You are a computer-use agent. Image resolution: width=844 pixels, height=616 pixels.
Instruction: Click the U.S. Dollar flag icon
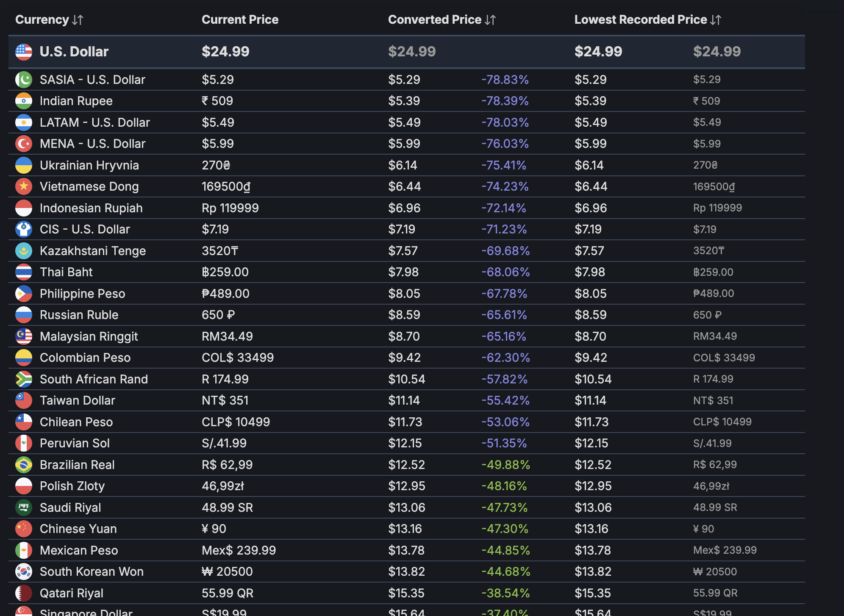pos(24,52)
